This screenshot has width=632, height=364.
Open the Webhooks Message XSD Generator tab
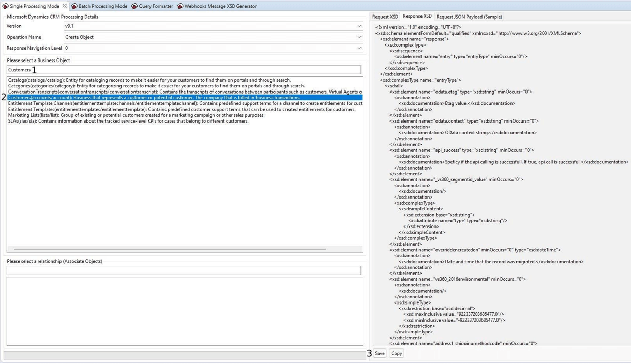[217, 6]
